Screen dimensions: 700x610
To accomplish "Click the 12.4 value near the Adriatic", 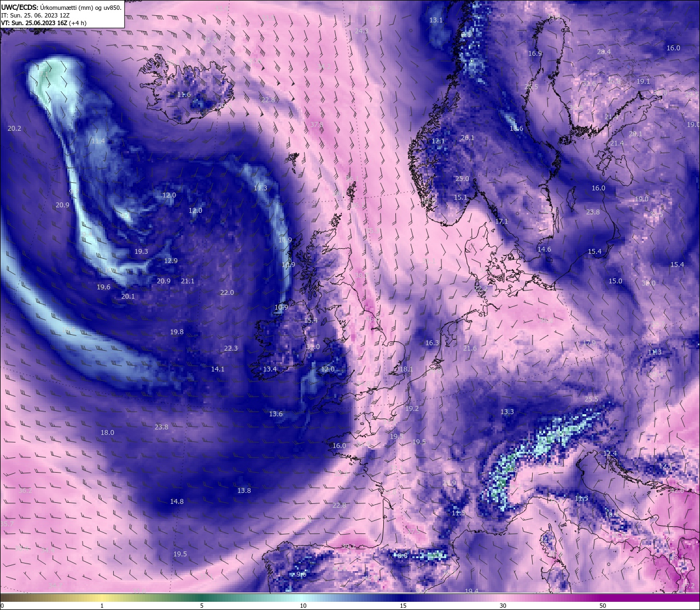I will (x=610, y=454).
